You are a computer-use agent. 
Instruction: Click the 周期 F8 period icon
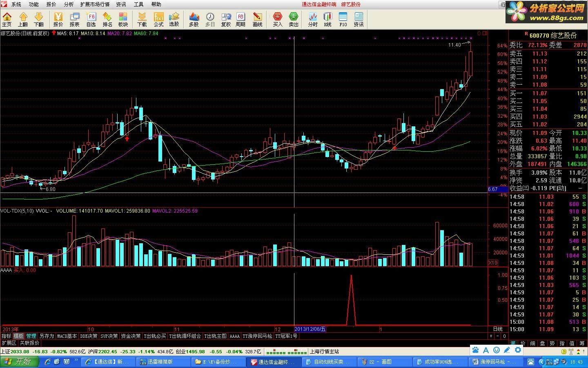click(x=241, y=19)
